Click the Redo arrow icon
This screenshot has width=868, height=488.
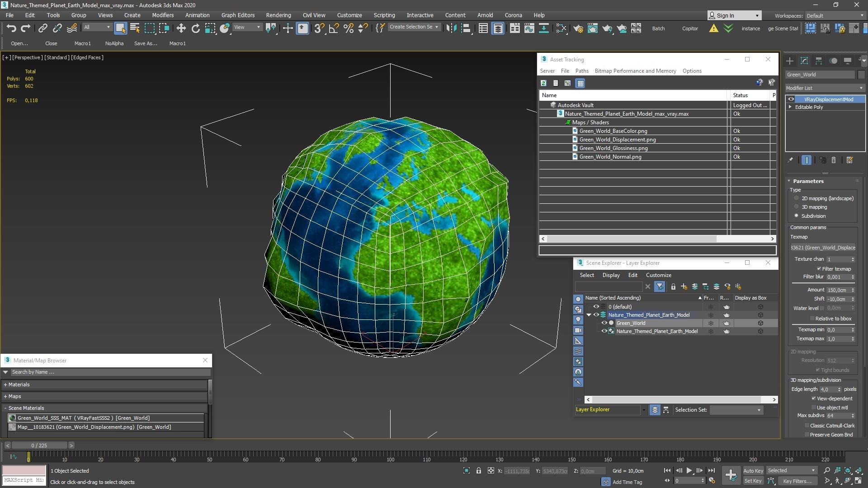[26, 28]
